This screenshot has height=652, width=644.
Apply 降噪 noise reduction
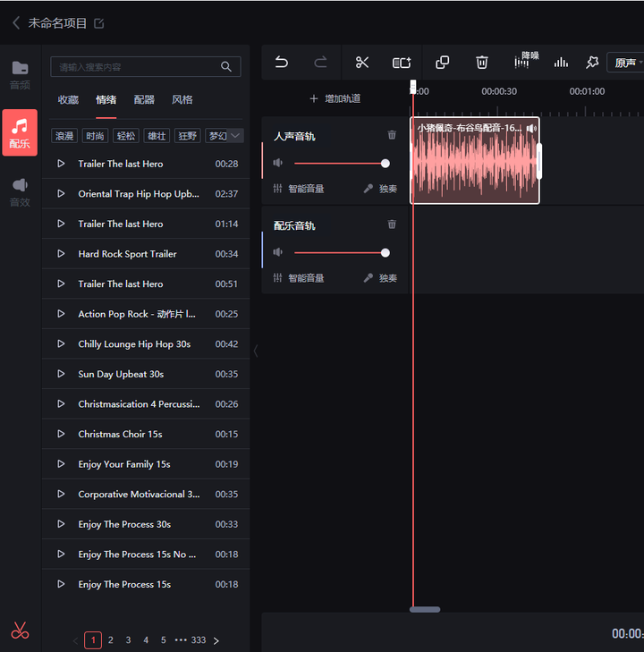(526, 61)
